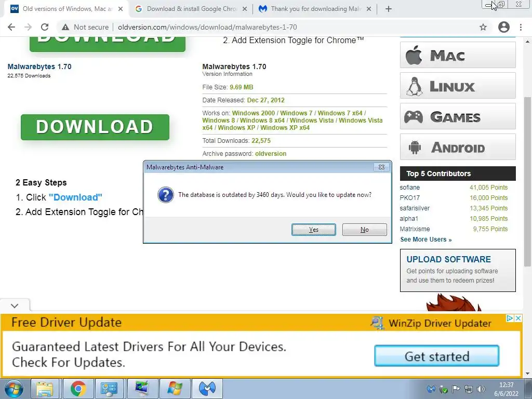Open contributor alpha1's profile
Screen dimensions: 532x399
click(409, 219)
